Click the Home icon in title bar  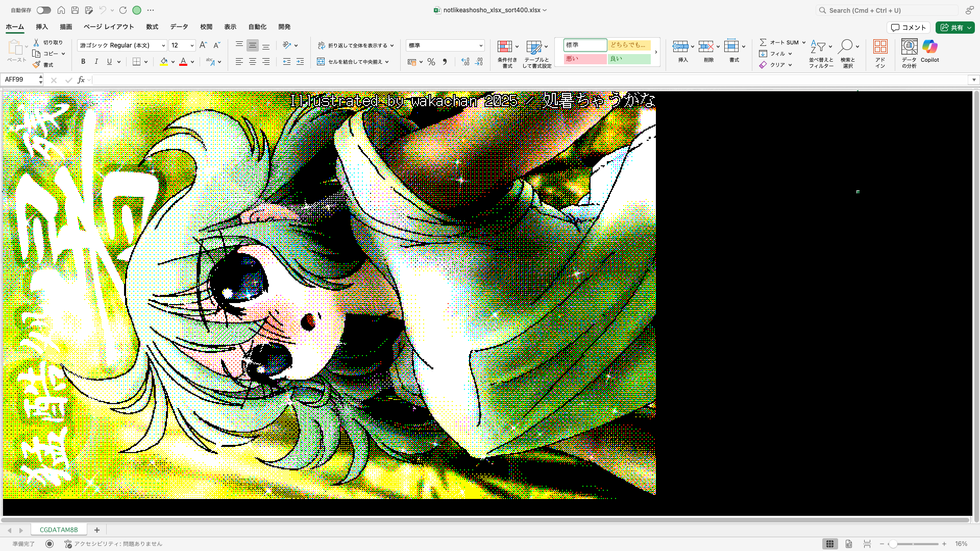(61, 10)
